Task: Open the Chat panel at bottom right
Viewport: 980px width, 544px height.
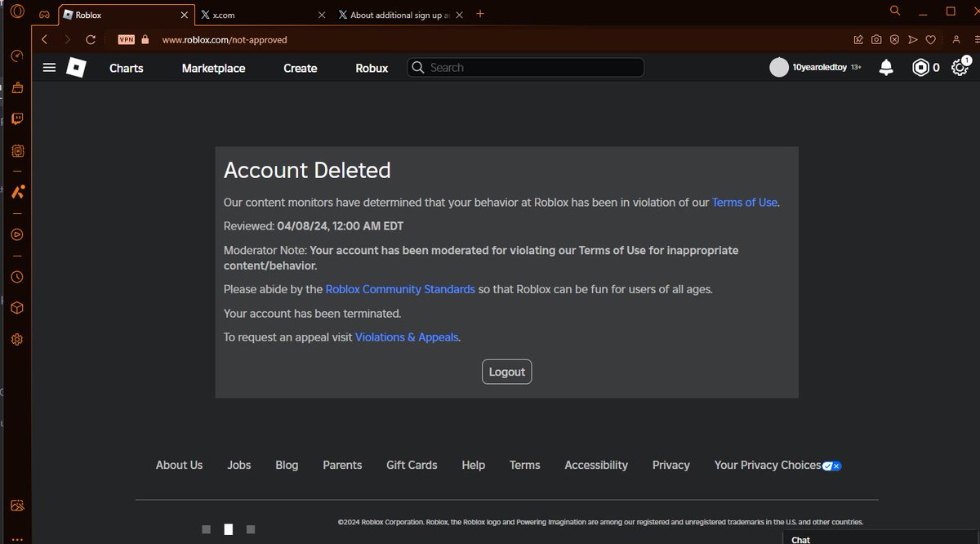Action: coord(882,538)
